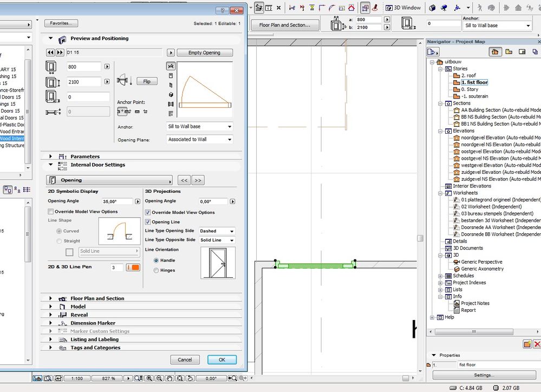The width and height of the screenshot is (541, 392).
Task: Select the Project Map icon in Navigator
Action: (x=494, y=52)
